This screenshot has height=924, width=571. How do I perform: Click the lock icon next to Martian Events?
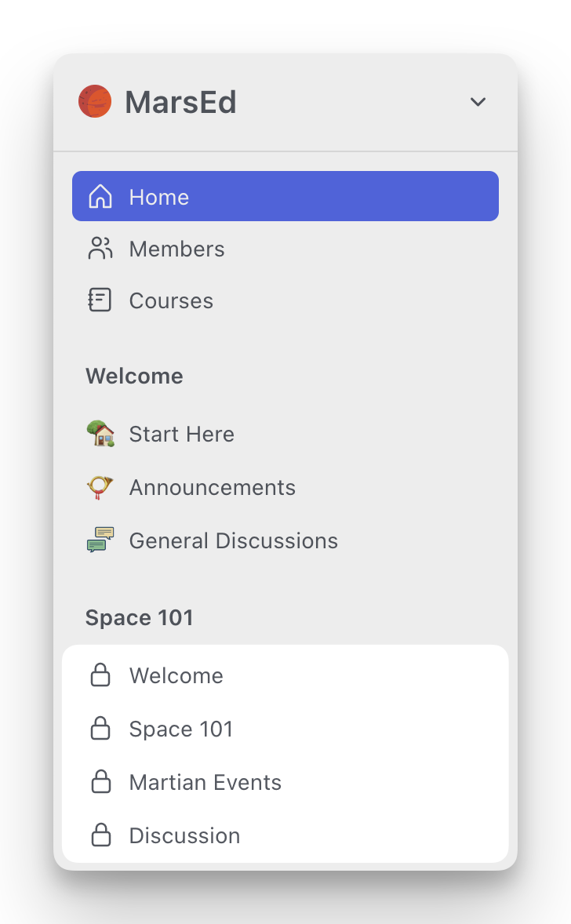(101, 781)
